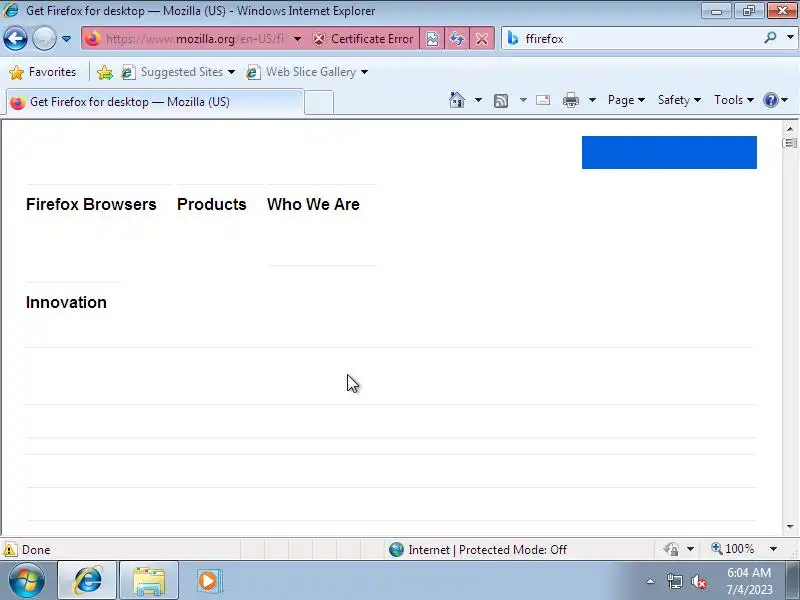Click the Internet Explorer taskbar icon
Image resolution: width=800 pixels, height=600 pixels.
click(x=88, y=580)
